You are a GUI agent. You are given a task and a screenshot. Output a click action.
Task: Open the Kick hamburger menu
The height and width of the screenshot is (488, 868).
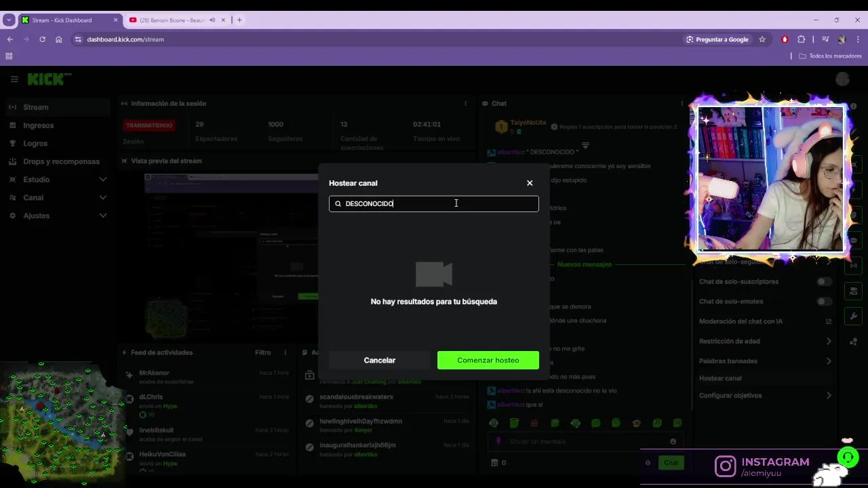tap(14, 79)
